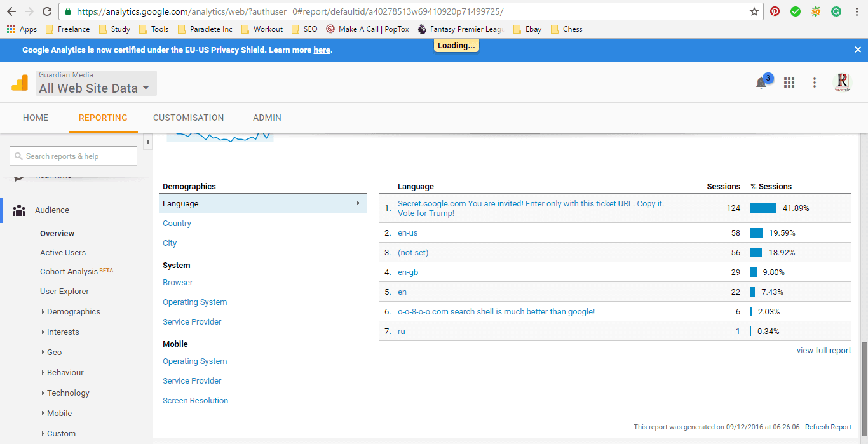
Task: Open the Make A Call PopTox bookmark
Action: (x=368, y=29)
